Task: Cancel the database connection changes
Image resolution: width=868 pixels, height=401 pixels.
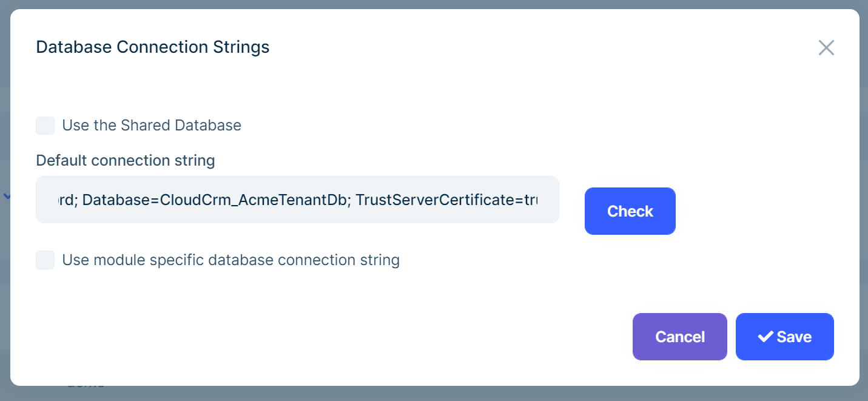Action: (x=679, y=336)
